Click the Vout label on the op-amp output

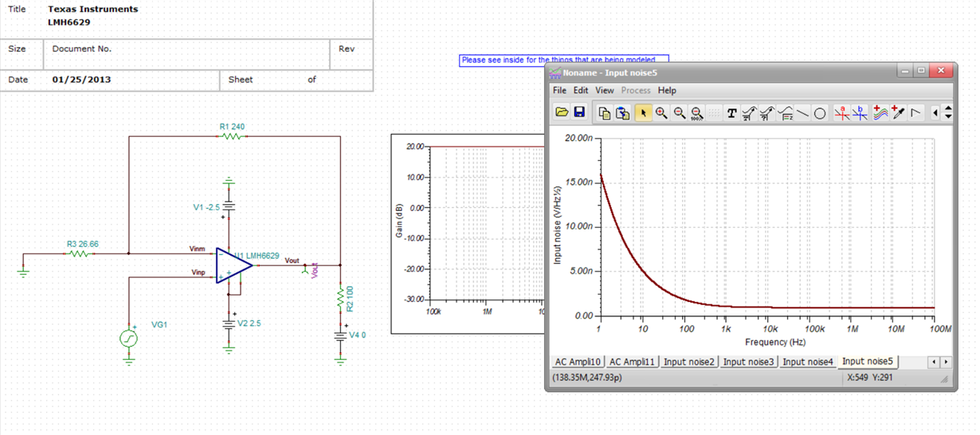(292, 260)
